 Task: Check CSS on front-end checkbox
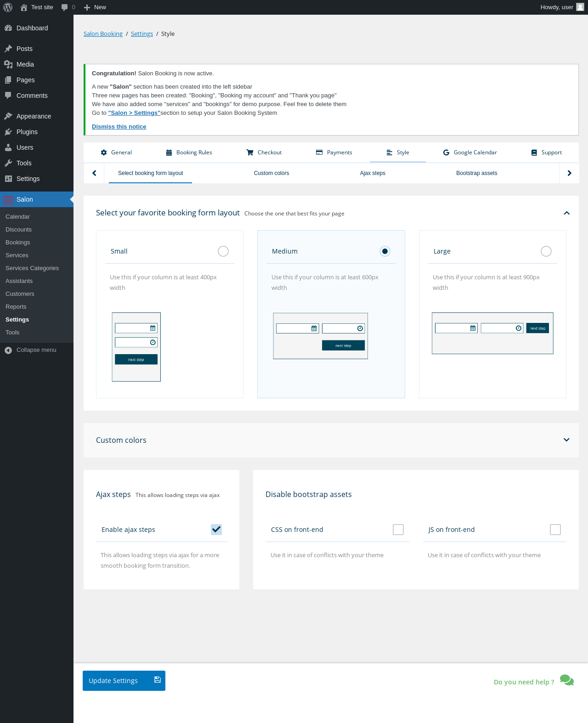tap(398, 530)
